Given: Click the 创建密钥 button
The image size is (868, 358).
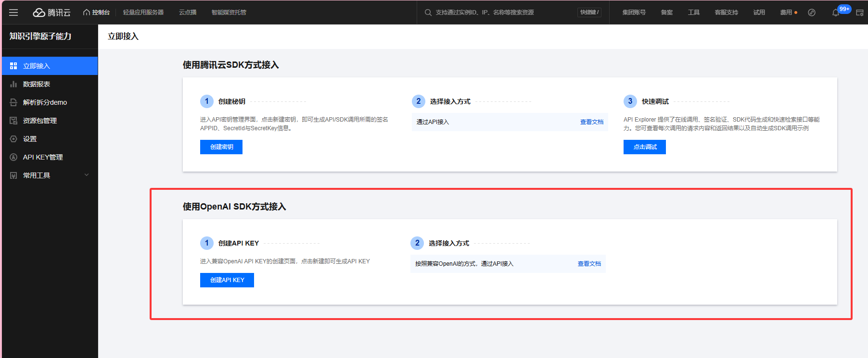Looking at the screenshot, I should [x=221, y=147].
